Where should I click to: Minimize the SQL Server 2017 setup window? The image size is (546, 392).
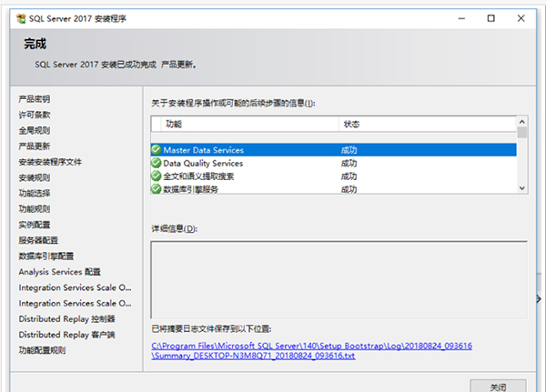461,18
